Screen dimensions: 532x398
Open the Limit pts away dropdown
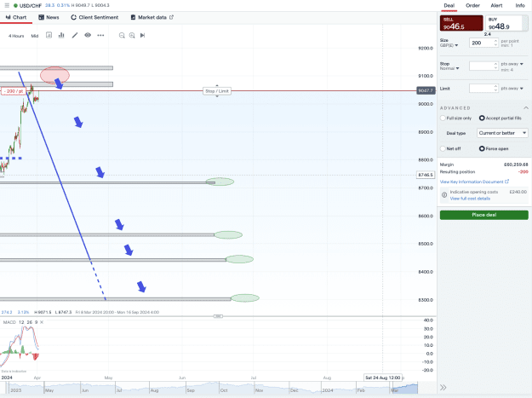[512, 89]
